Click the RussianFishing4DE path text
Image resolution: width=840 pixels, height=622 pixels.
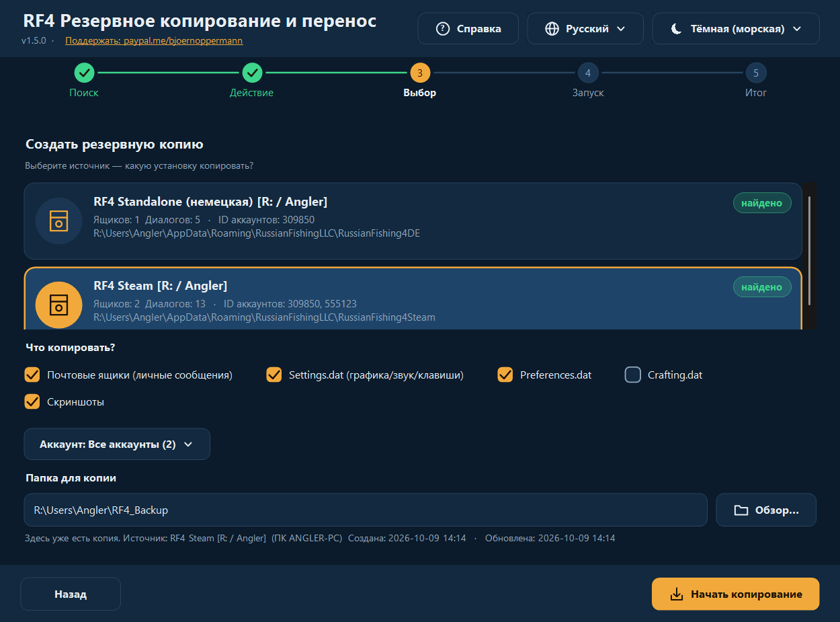pyautogui.click(x=257, y=233)
